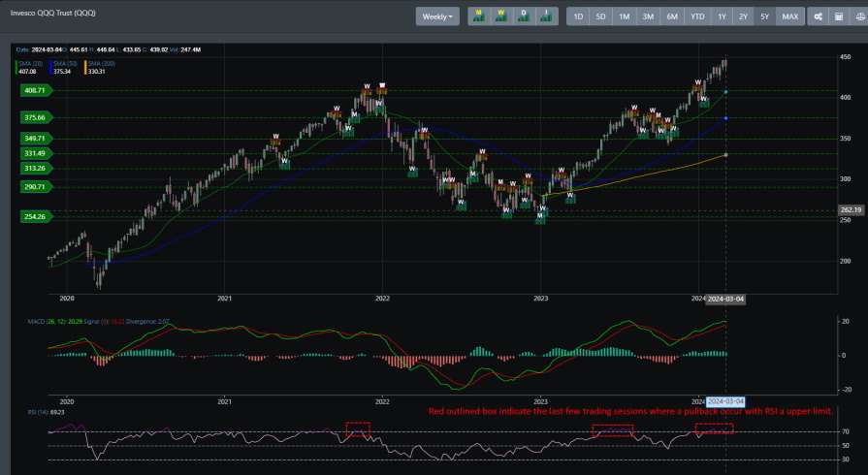Image resolution: width=868 pixels, height=475 pixels.
Task: Click the RSI (14) indicator label
Action: click(x=46, y=412)
